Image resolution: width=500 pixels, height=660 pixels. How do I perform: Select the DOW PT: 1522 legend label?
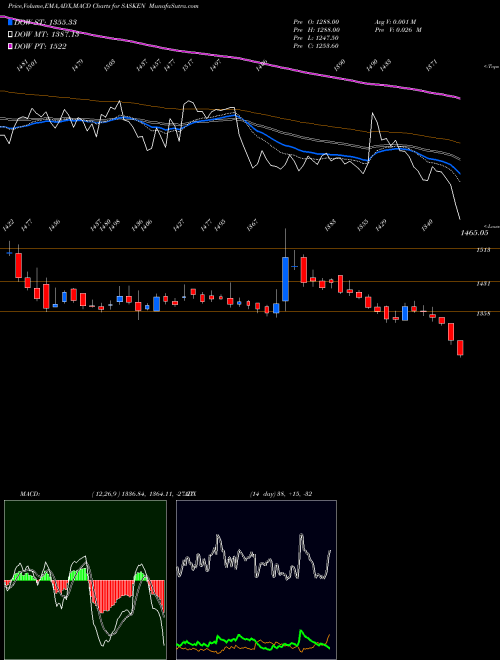point(40,47)
